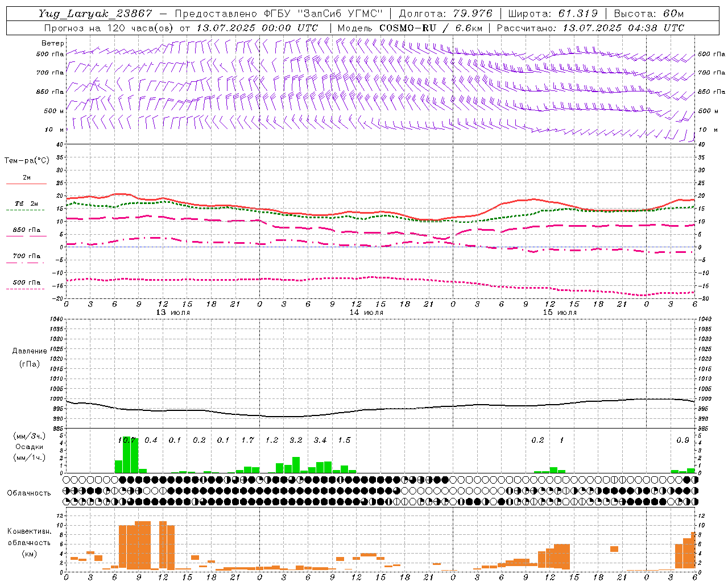
Task: Click the right-side 10 м wind level label
Action: [x=708, y=130]
